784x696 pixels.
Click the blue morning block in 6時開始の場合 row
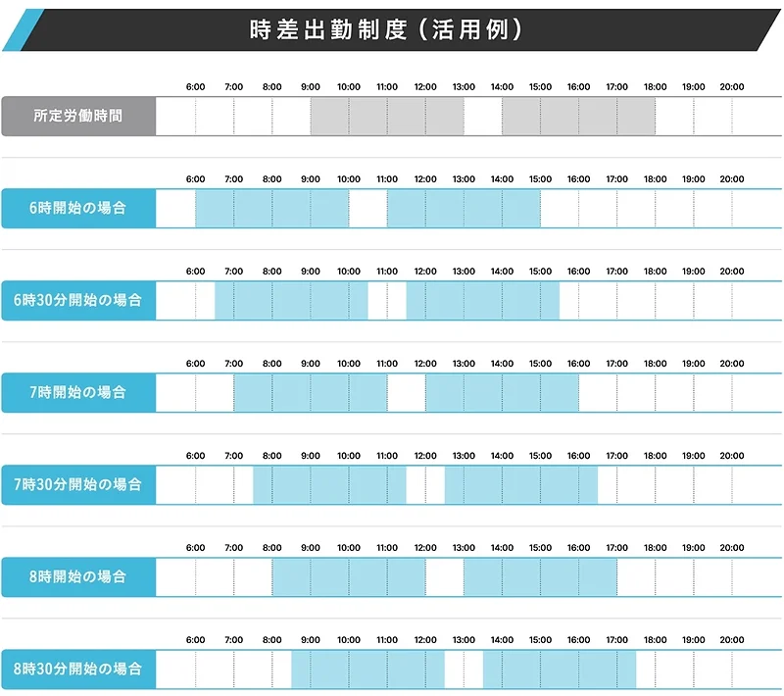(272, 209)
